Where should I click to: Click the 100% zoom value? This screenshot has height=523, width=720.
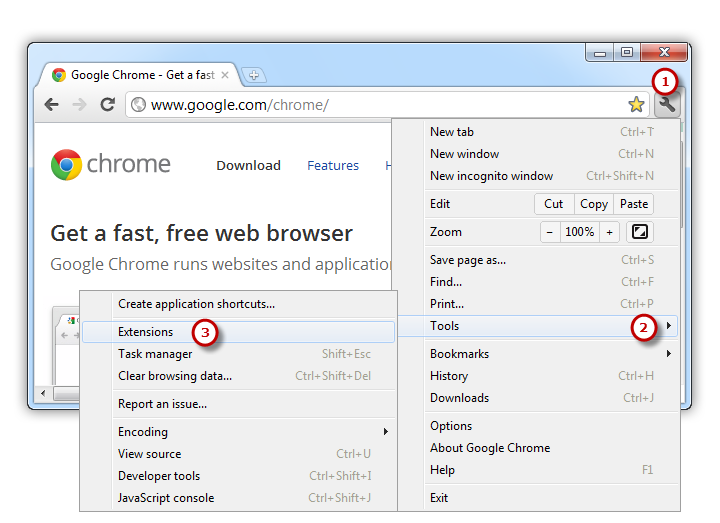tap(579, 232)
